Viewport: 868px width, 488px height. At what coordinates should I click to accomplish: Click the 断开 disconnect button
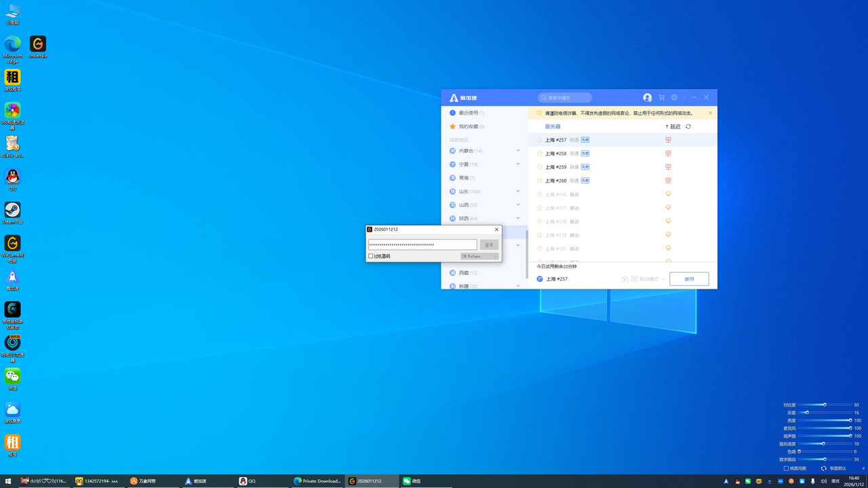tap(689, 279)
